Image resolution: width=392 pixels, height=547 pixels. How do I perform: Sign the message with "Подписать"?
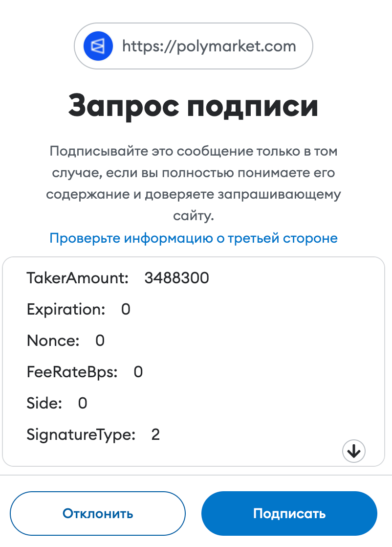pos(289,514)
